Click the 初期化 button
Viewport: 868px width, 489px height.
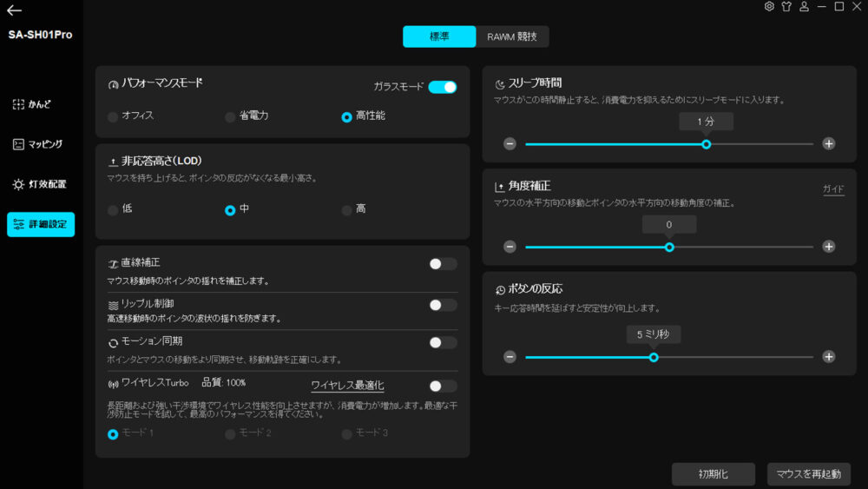click(x=713, y=474)
